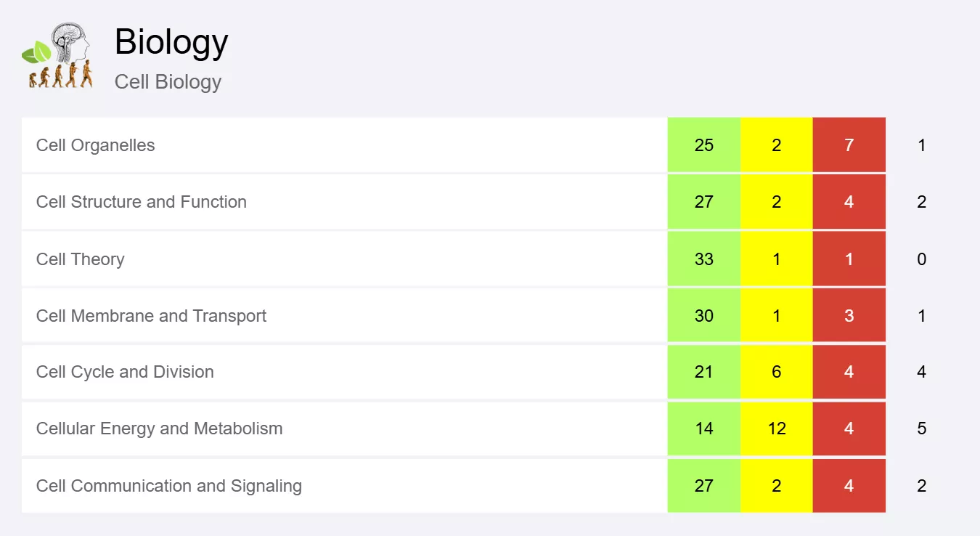Click red cell showing 7 for Cell Organelles

pyautogui.click(x=849, y=145)
